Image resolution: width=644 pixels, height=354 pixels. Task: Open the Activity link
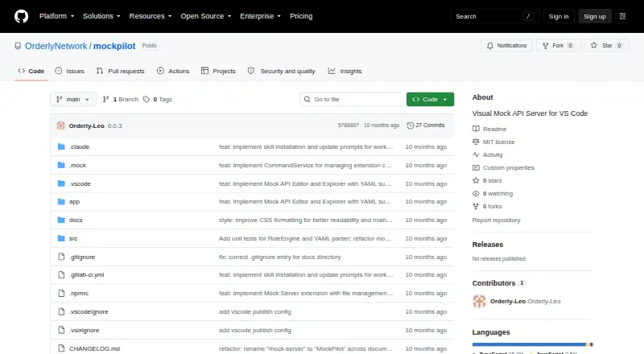tap(488, 154)
